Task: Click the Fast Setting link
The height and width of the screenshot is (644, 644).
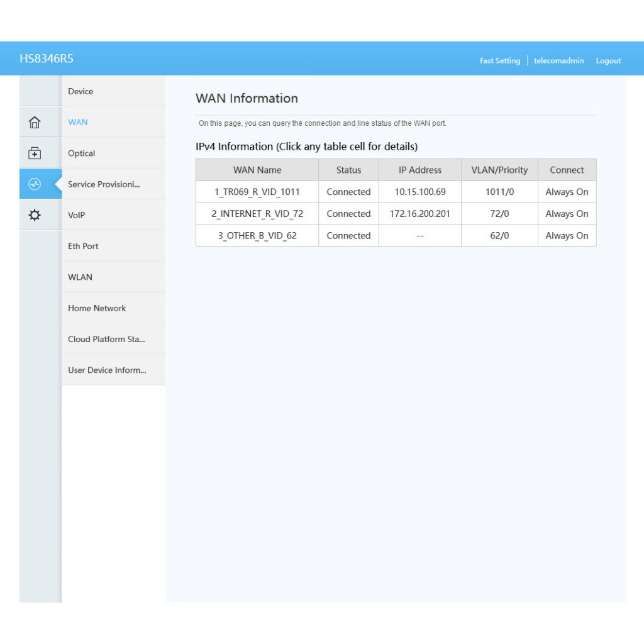Action: tap(500, 61)
